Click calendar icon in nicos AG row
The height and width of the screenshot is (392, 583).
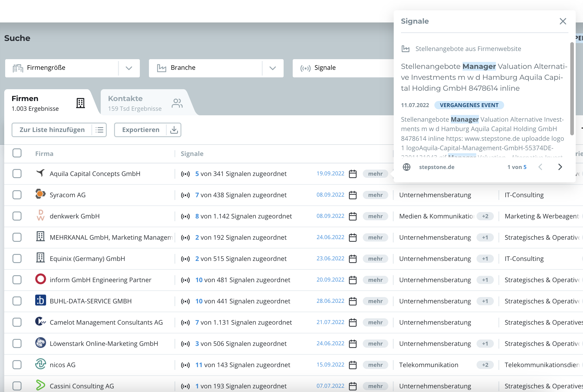[352, 365]
